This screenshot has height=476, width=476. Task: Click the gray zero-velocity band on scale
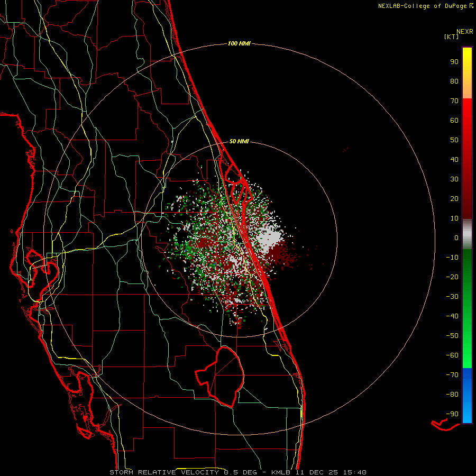(467, 234)
